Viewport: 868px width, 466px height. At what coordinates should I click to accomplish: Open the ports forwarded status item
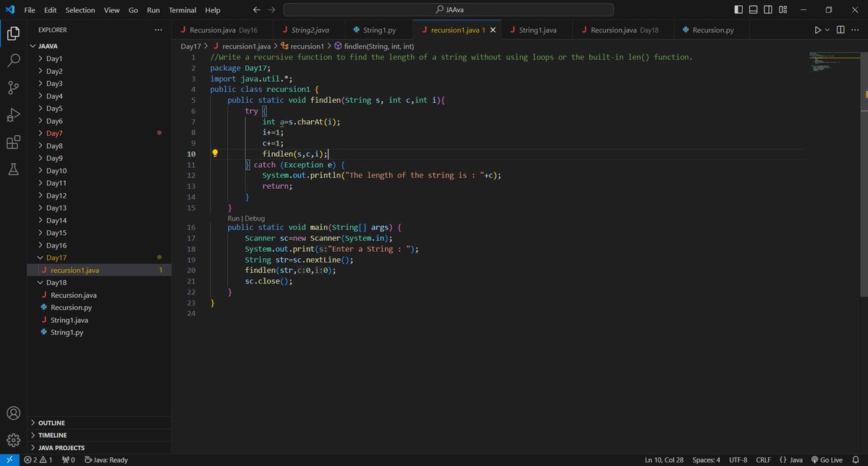click(69, 459)
